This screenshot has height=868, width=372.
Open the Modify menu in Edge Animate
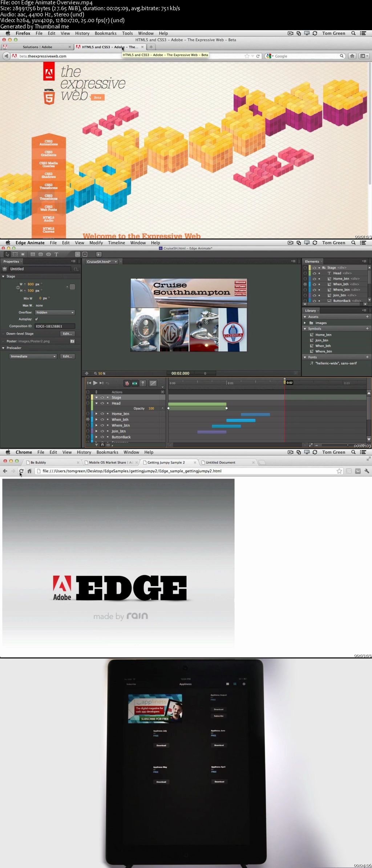pyautogui.click(x=96, y=243)
